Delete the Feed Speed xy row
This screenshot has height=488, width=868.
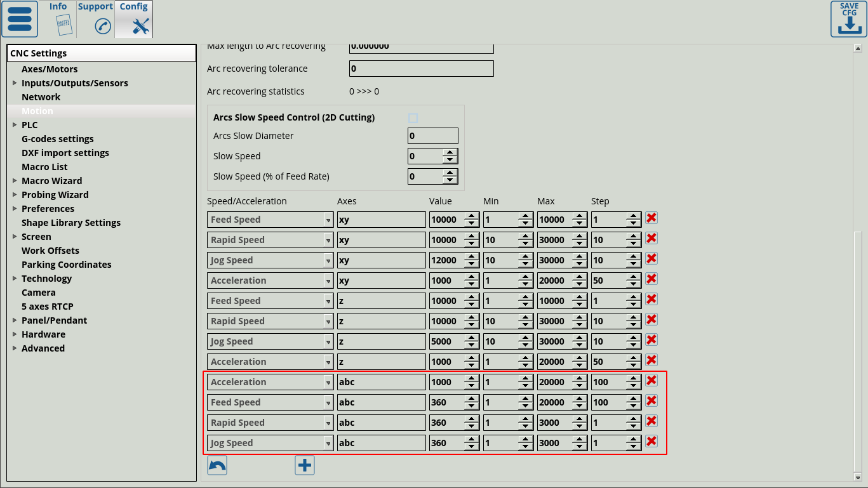click(651, 218)
